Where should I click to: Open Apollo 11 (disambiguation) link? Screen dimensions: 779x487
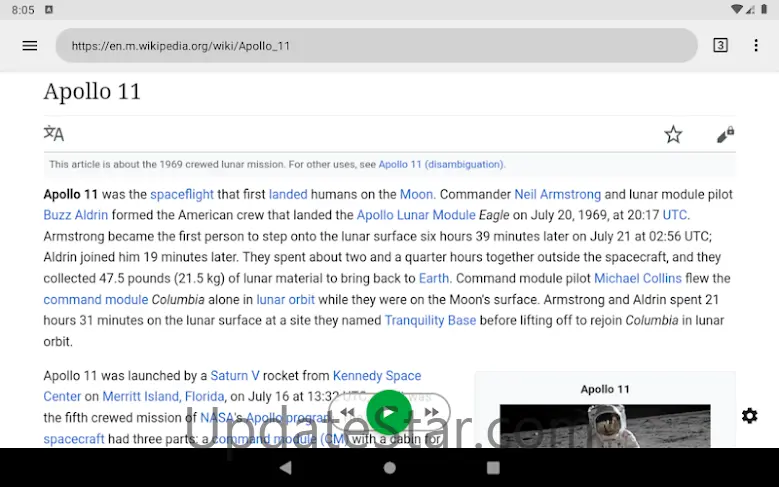pos(441,164)
